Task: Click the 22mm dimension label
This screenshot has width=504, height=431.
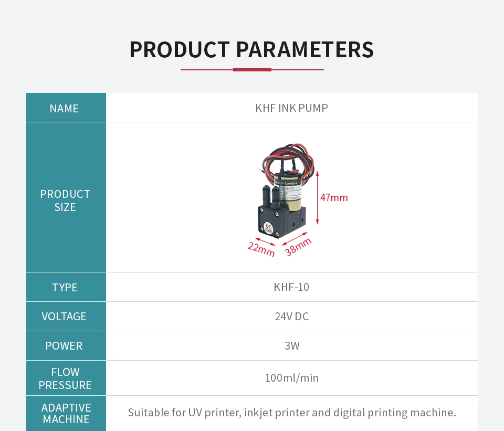Action: point(261,248)
